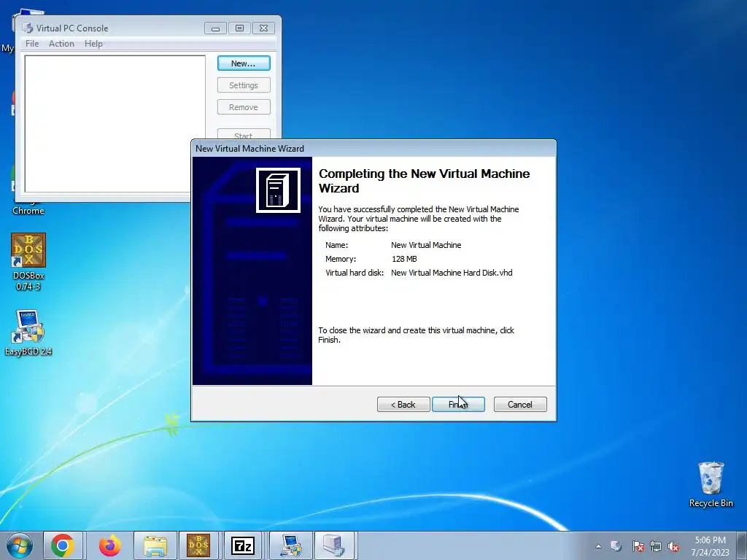Viewport: 747px width, 560px height.
Task: Maximize the Virtual PC Console window
Action: 239,28
